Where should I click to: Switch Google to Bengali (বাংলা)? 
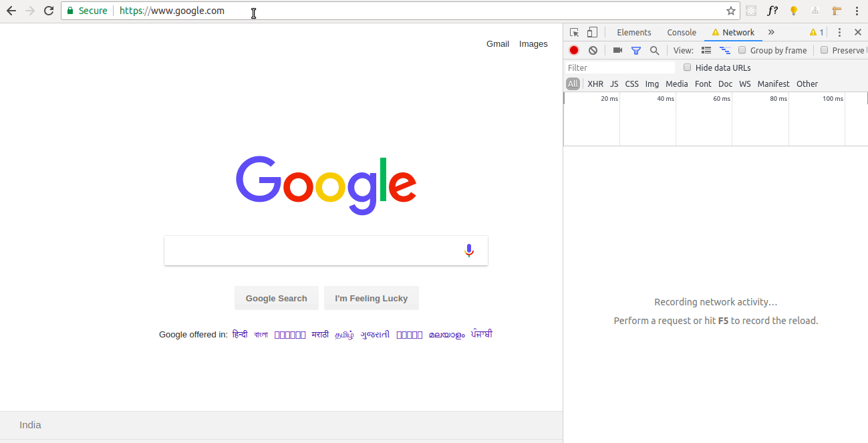(261, 334)
